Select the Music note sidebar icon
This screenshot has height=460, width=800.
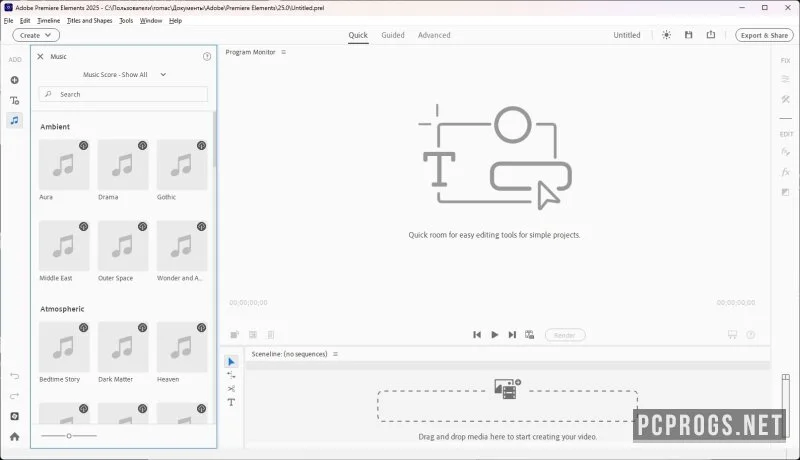point(15,120)
